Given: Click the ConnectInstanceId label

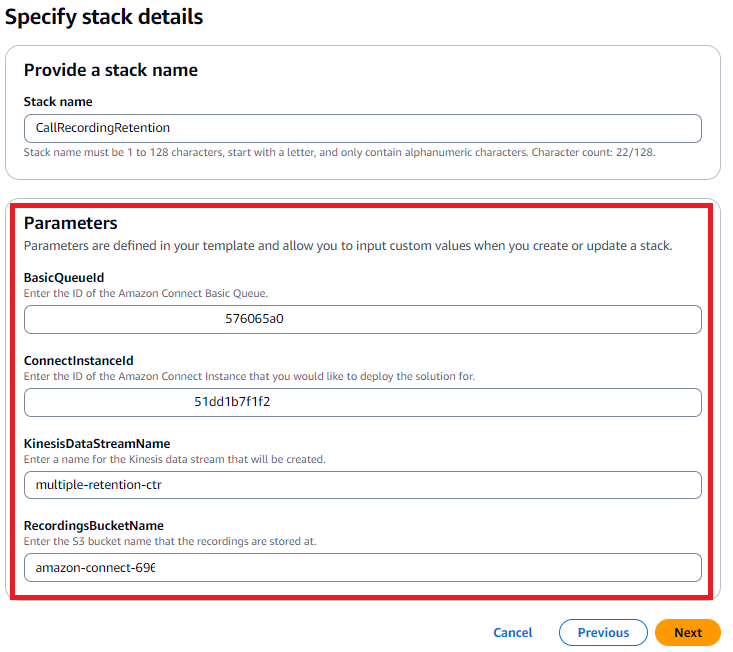Looking at the screenshot, I should pos(79,360).
